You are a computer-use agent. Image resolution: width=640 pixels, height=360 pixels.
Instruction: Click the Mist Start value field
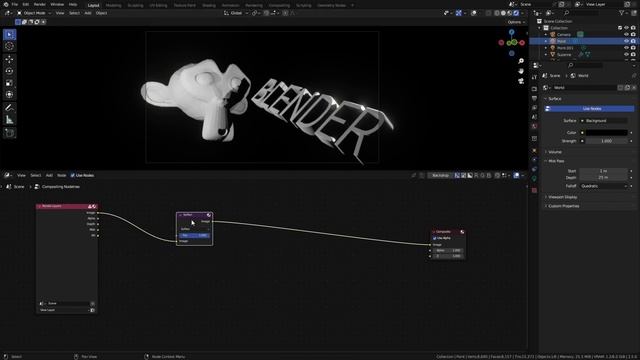point(604,171)
